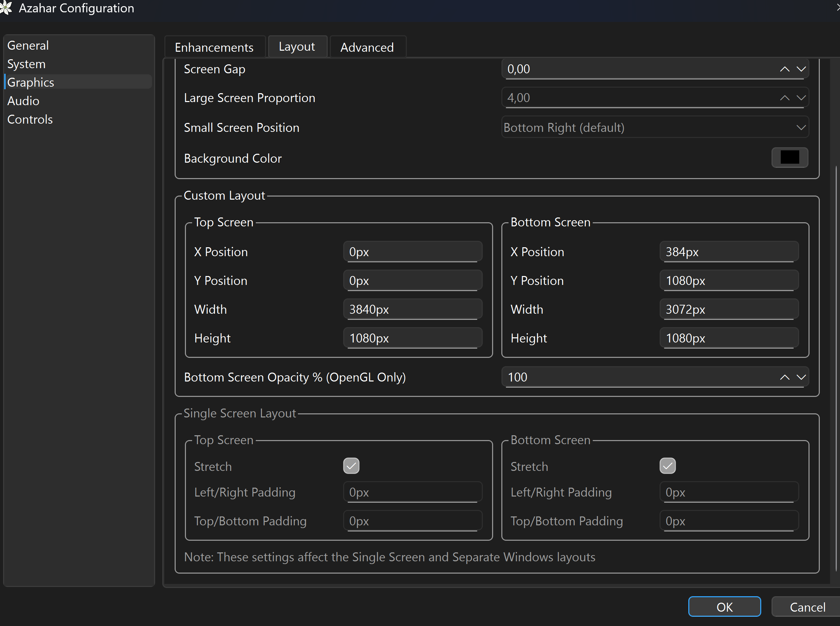The height and width of the screenshot is (626, 840).
Task: Confirm settings with OK button
Action: 725,607
